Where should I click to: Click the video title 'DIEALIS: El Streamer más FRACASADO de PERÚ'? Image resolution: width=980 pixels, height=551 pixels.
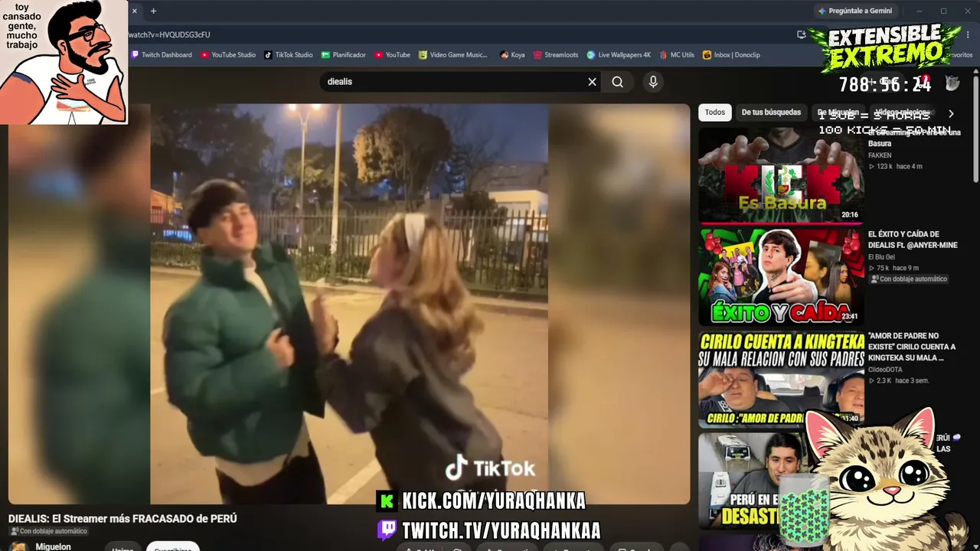pos(122,518)
